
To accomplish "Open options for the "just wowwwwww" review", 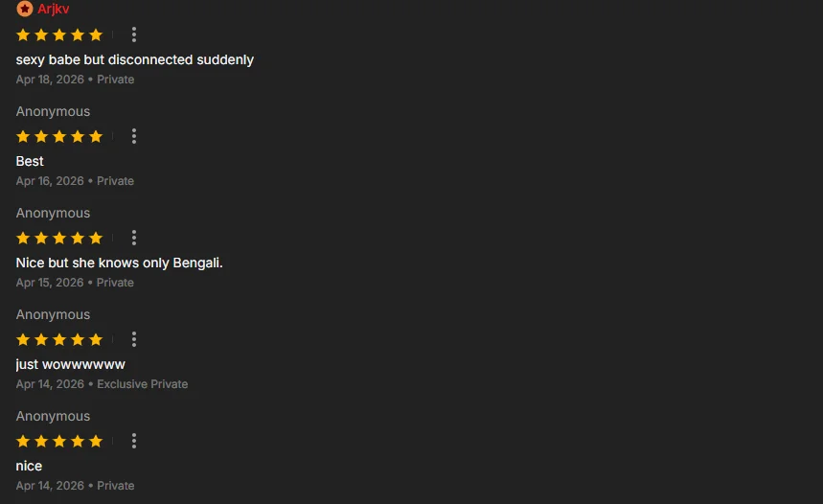I will pyautogui.click(x=134, y=339).
